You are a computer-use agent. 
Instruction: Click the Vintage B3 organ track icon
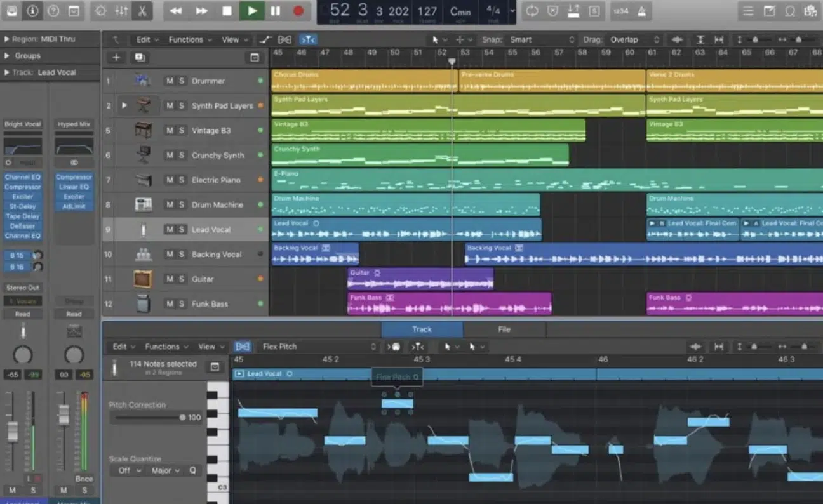[142, 130]
